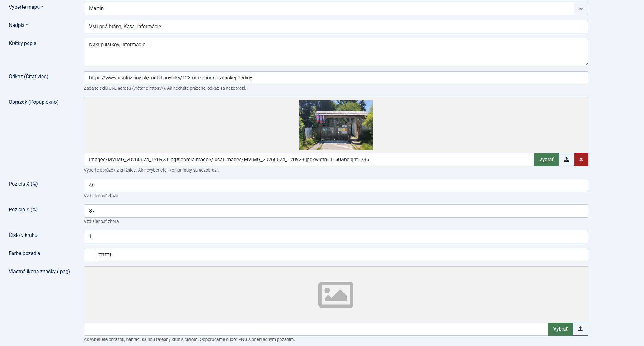Focus the Odkaz URL input field
The image size is (644, 346).
[336, 78]
